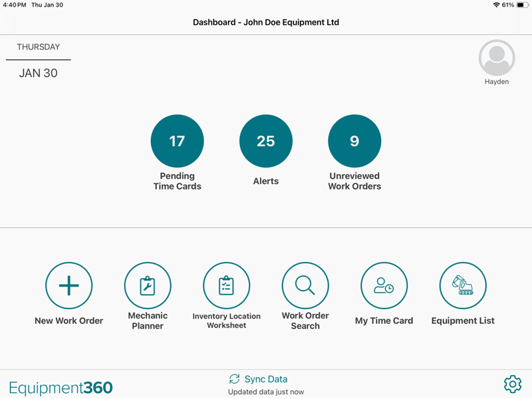This screenshot has width=532, height=399.
Task: Tap the New Work Order label
Action: pyautogui.click(x=69, y=321)
